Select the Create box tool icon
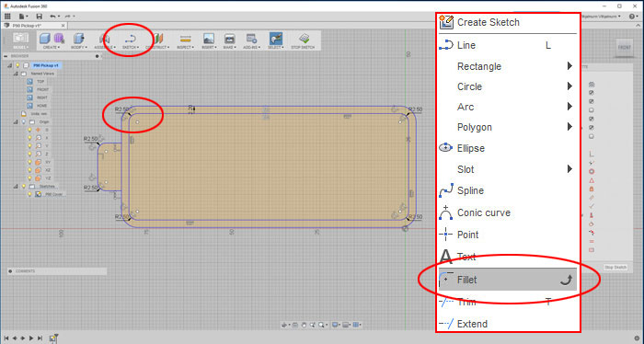Screen dimensions: 644x344 pyautogui.click(x=45, y=39)
